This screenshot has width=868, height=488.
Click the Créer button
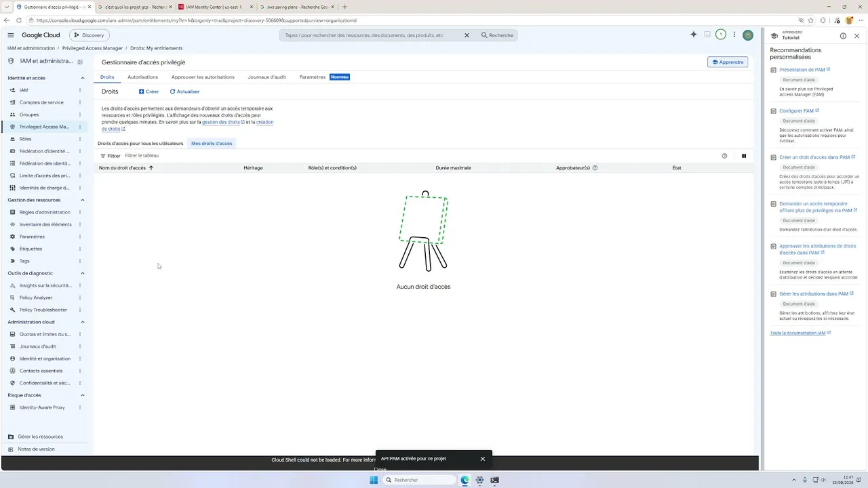[x=149, y=91]
